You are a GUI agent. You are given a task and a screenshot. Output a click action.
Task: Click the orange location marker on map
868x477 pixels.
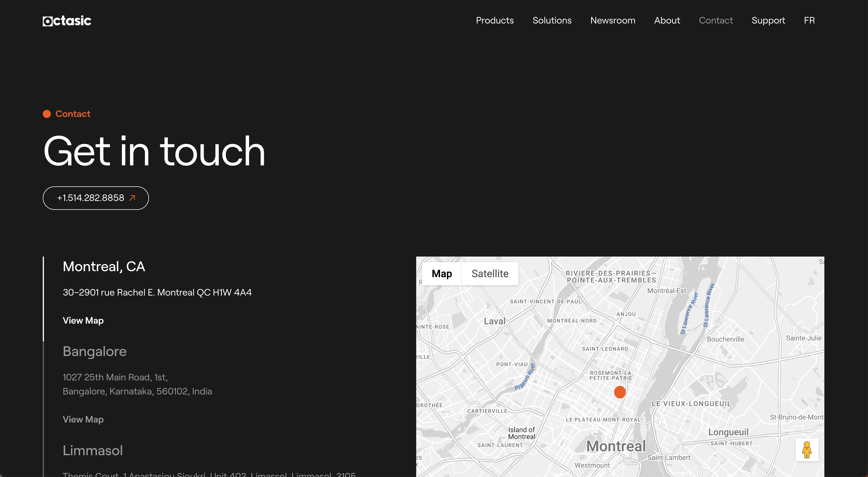619,392
